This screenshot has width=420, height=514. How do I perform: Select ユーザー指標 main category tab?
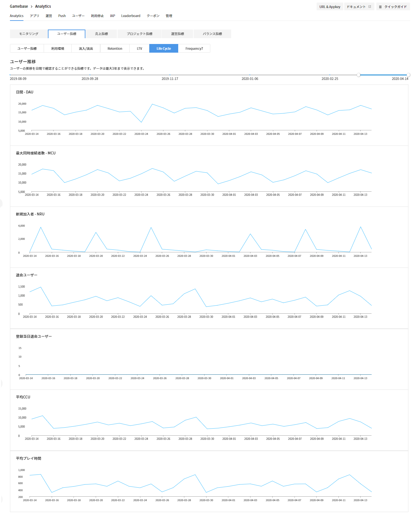pyautogui.click(x=67, y=34)
